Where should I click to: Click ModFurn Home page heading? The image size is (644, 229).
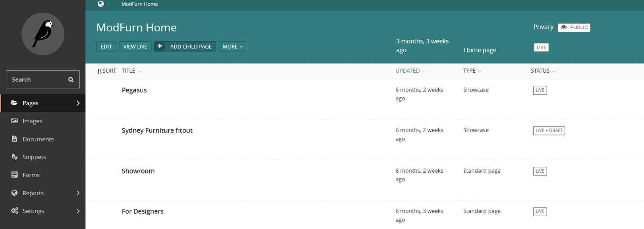point(136,27)
